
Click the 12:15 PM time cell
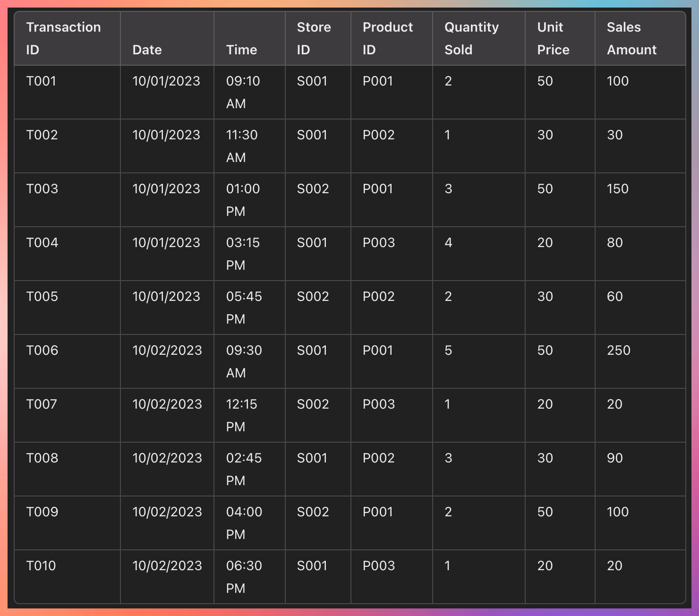(241, 415)
